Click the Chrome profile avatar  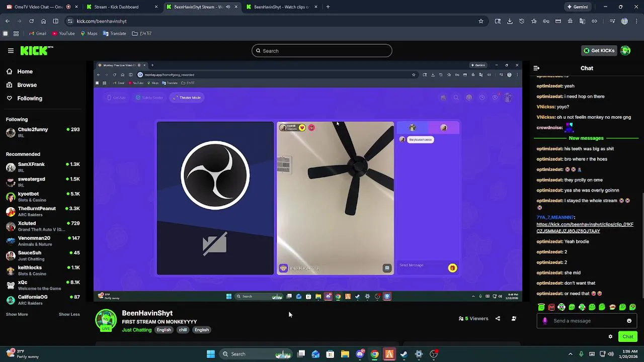point(624,21)
